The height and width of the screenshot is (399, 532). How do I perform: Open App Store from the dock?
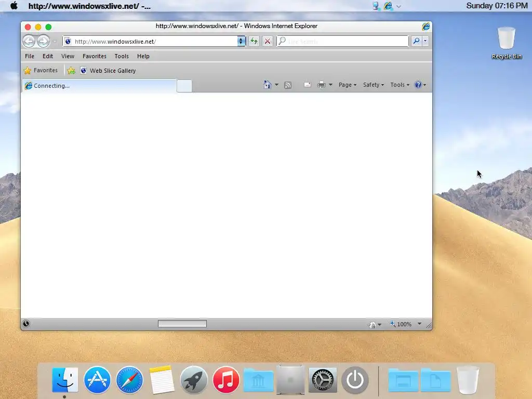(97, 380)
